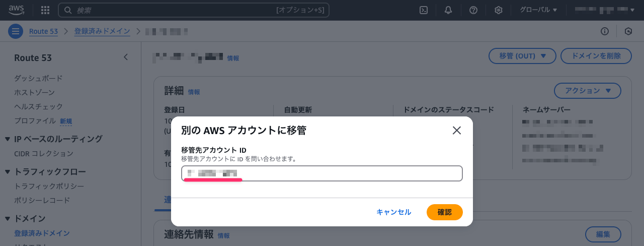Open the アクション dropdown

click(588, 91)
